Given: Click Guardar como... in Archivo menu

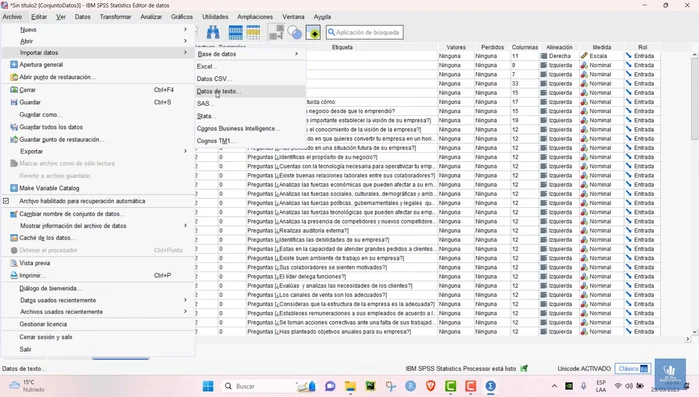Looking at the screenshot, I should coord(98,115).
